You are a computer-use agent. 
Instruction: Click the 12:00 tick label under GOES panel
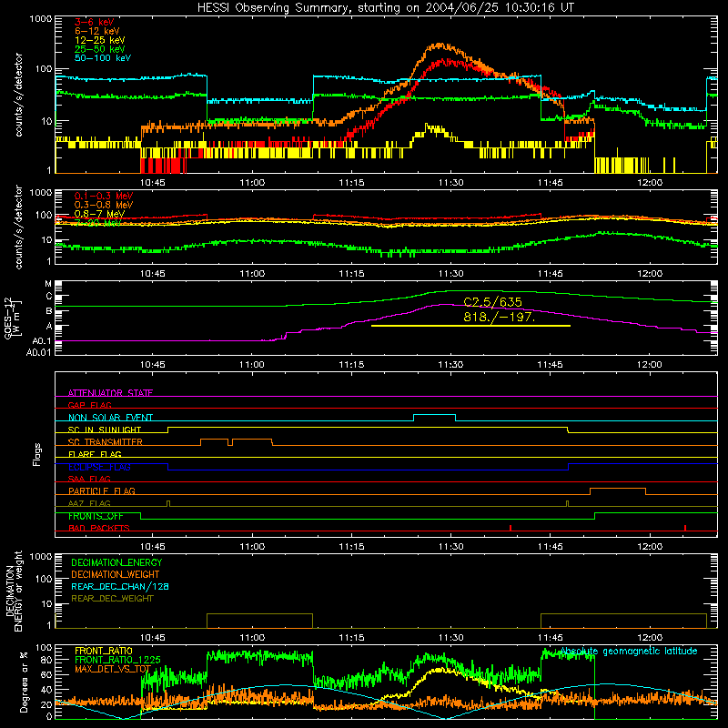pos(649,365)
